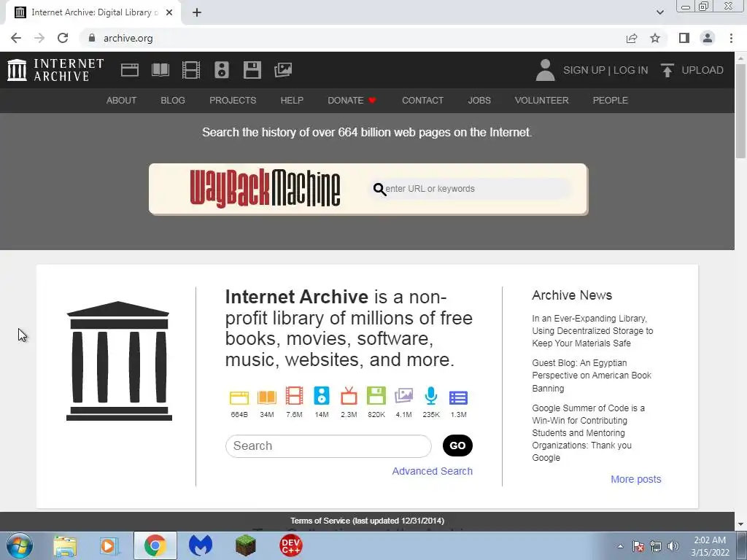This screenshot has width=747, height=560.
Task: Open the Audio speaker icon in the top navigation
Action: click(222, 70)
